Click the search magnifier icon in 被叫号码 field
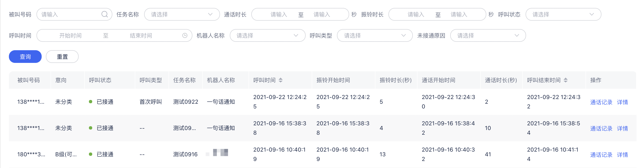 105,14
